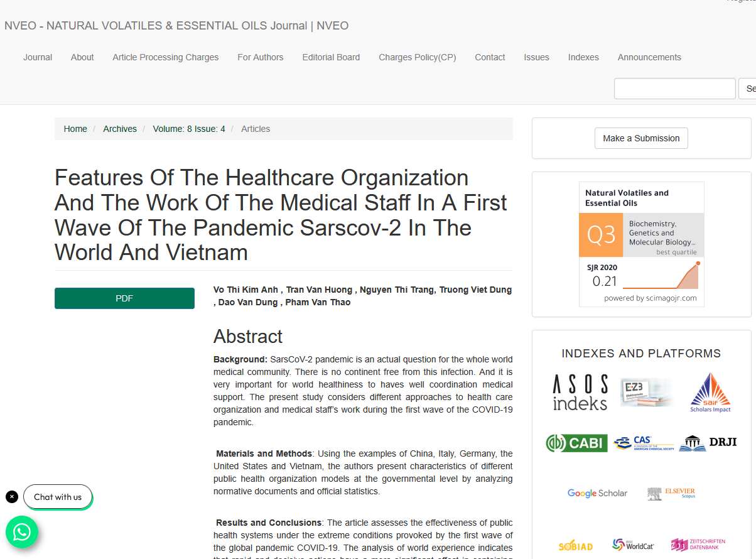
Task: Open the EZ3 index logo
Action: click(646, 392)
